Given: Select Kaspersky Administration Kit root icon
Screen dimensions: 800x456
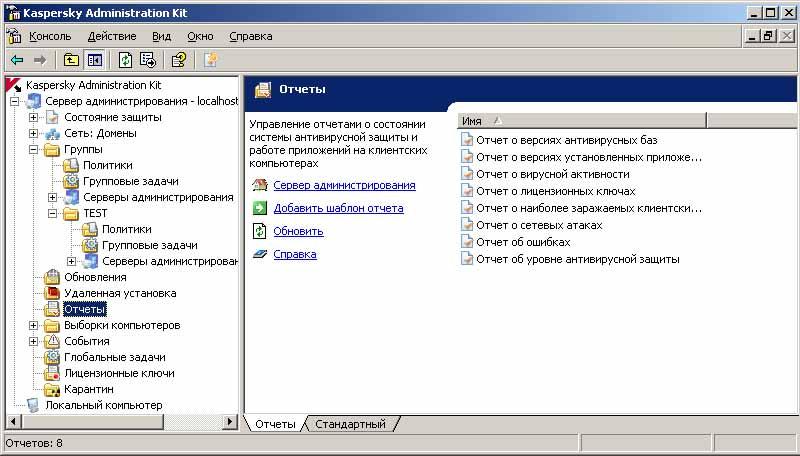Looking at the screenshot, I should 14,85.
